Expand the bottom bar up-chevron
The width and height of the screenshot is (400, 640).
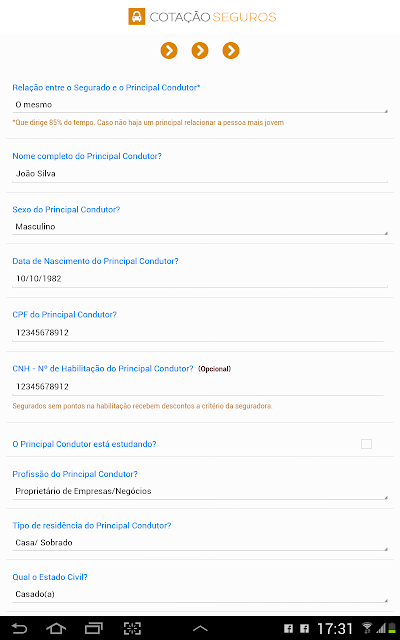click(x=200, y=629)
